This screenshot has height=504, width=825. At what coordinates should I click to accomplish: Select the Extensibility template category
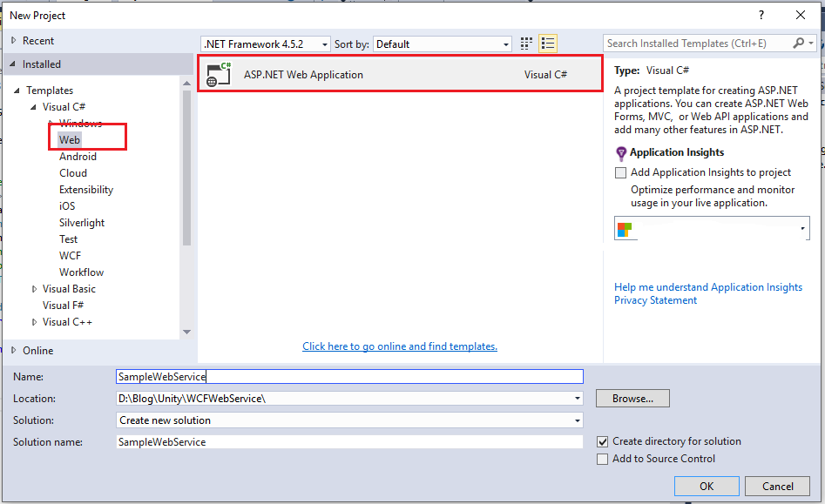[x=86, y=190]
